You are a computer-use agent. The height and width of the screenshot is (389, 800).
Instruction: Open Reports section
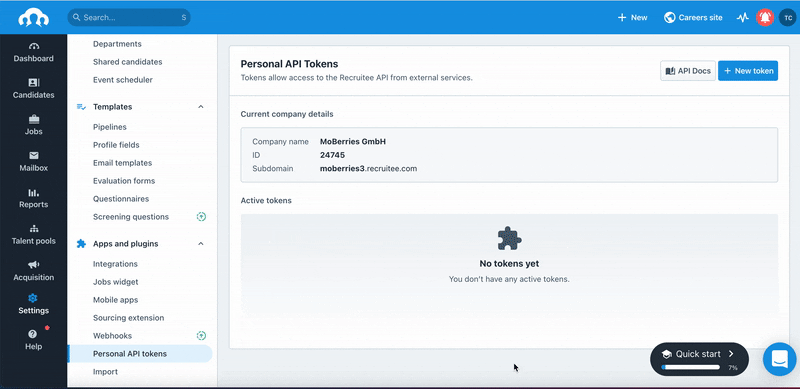point(34,198)
